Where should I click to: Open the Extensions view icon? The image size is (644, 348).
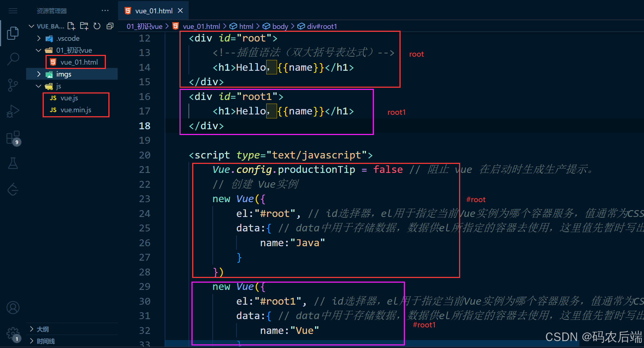(13, 138)
